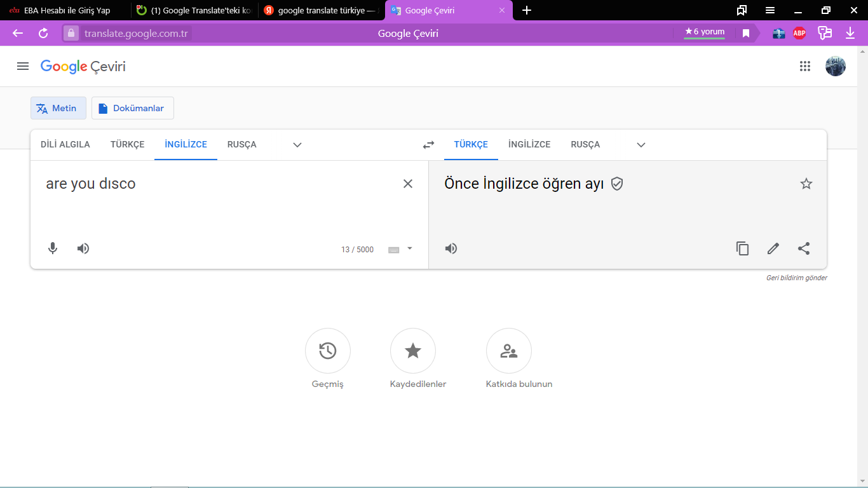
Task: Expand the input tools dropdown arrow
Action: click(x=410, y=248)
